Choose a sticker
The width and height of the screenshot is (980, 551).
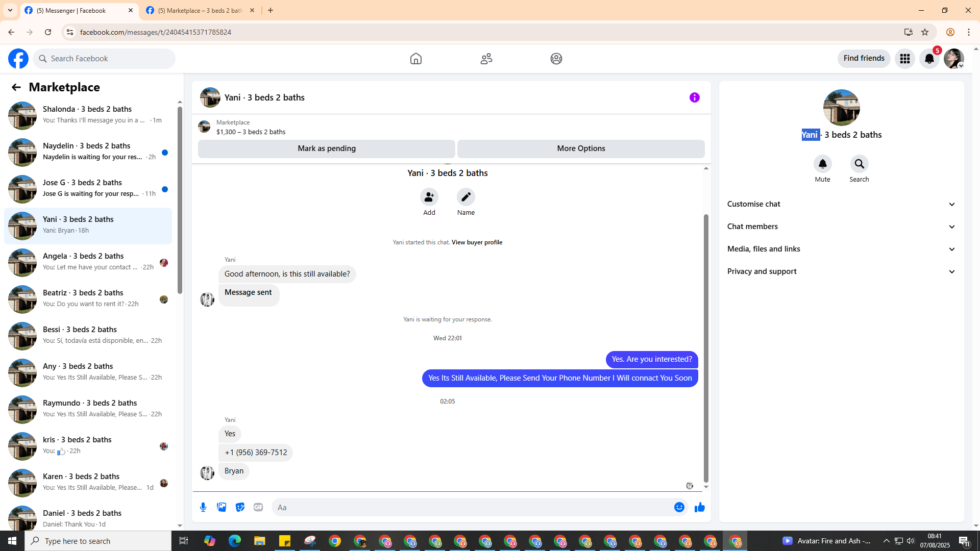coord(240,507)
